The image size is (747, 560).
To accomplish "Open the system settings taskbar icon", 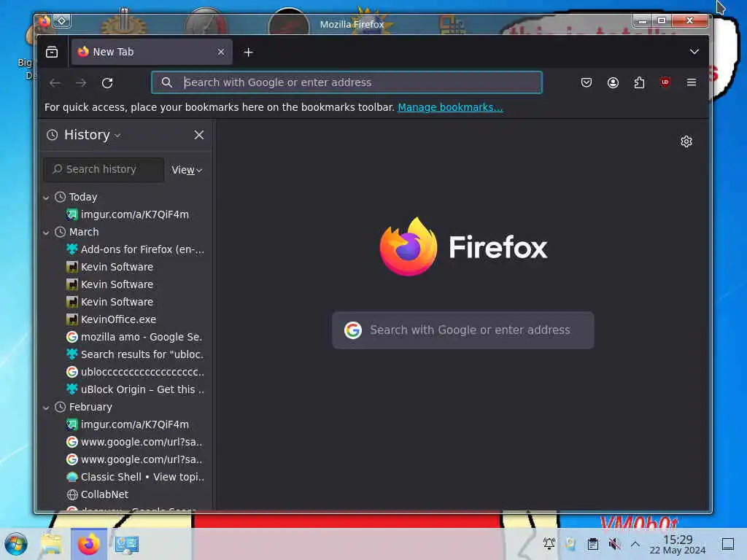I will (x=127, y=544).
